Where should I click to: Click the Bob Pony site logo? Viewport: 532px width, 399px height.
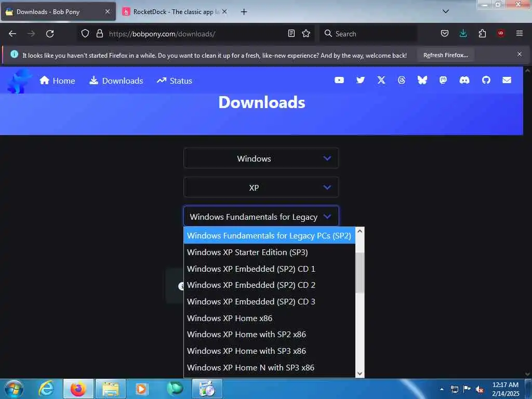19,81
